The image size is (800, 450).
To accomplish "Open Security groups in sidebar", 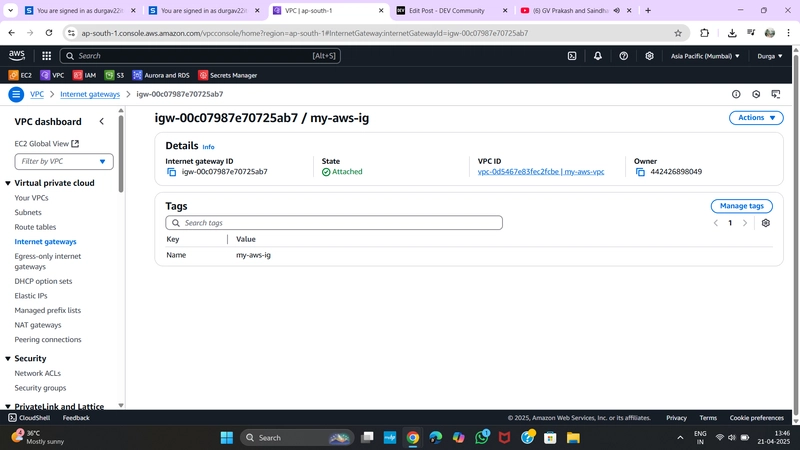I will pyautogui.click(x=40, y=388).
